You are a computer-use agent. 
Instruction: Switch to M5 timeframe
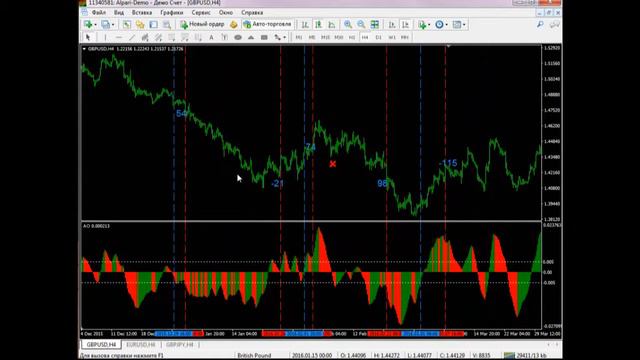point(312,37)
